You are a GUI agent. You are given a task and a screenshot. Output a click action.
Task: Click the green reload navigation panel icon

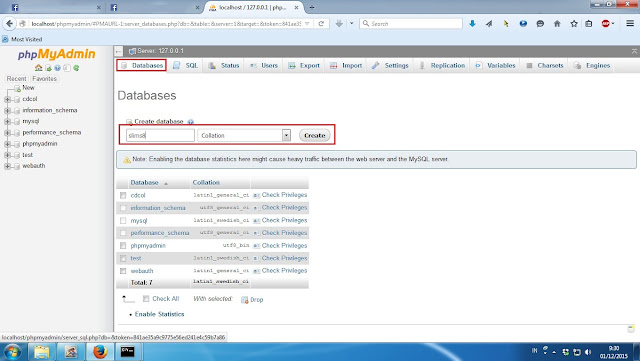coord(76,68)
